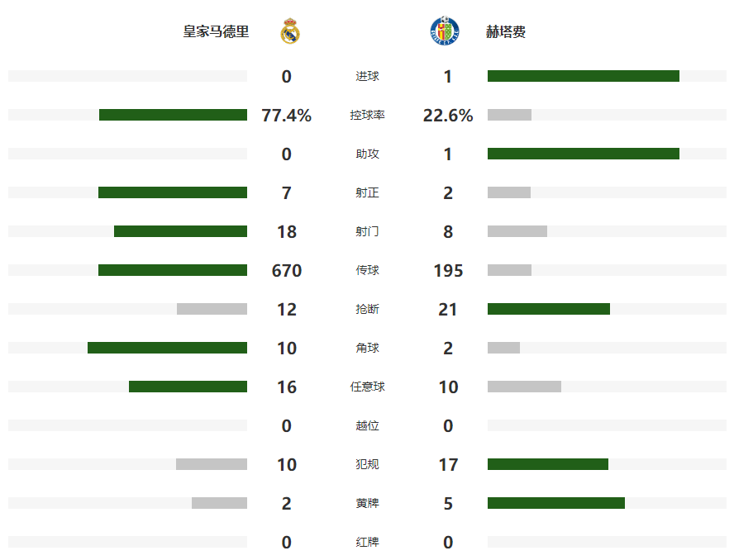Click Real Madrid's 射正 bar showing 7
734x560 pixels.
pos(172,192)
